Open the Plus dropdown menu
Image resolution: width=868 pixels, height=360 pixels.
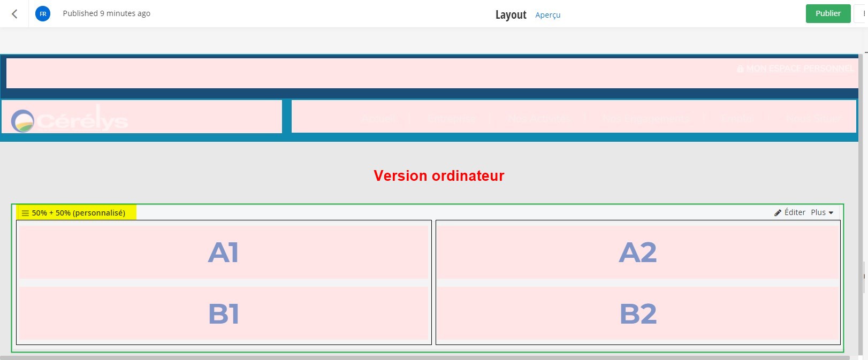[822, 212]
